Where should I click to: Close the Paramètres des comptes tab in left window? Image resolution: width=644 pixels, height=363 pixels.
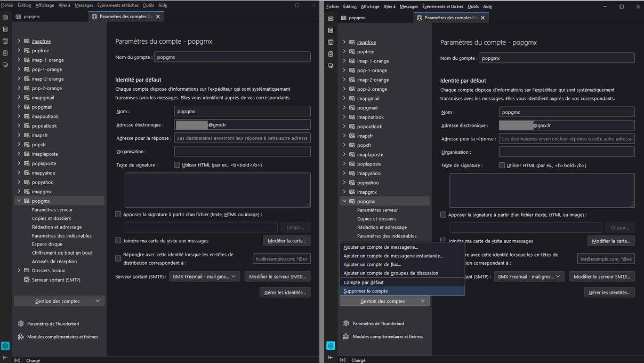158,17
